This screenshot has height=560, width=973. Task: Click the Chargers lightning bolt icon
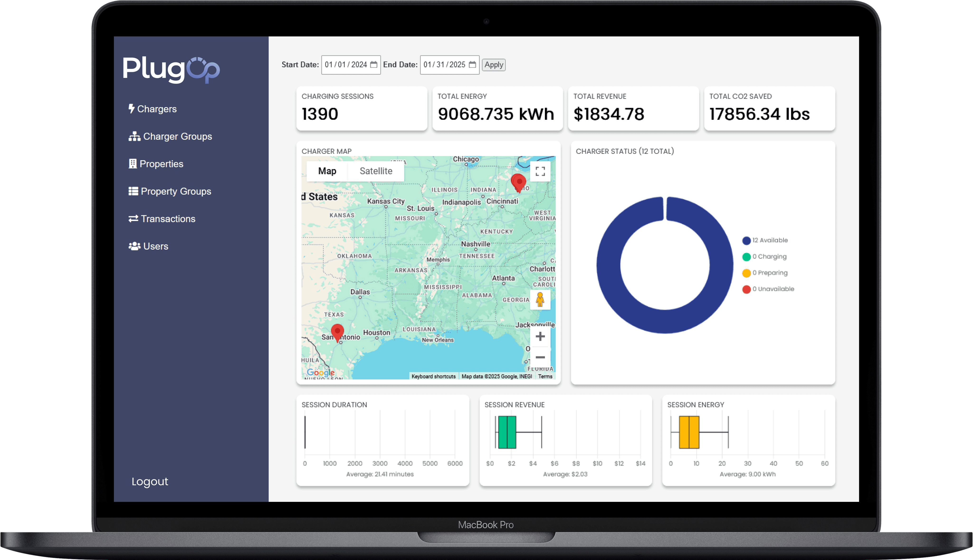pyautogui.click(x=131, y=109)
